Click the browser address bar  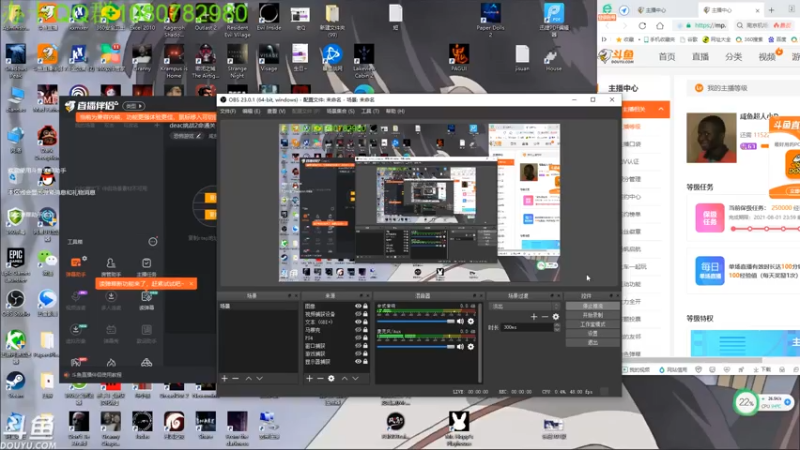pyautogui.click(x=703, y=25)
